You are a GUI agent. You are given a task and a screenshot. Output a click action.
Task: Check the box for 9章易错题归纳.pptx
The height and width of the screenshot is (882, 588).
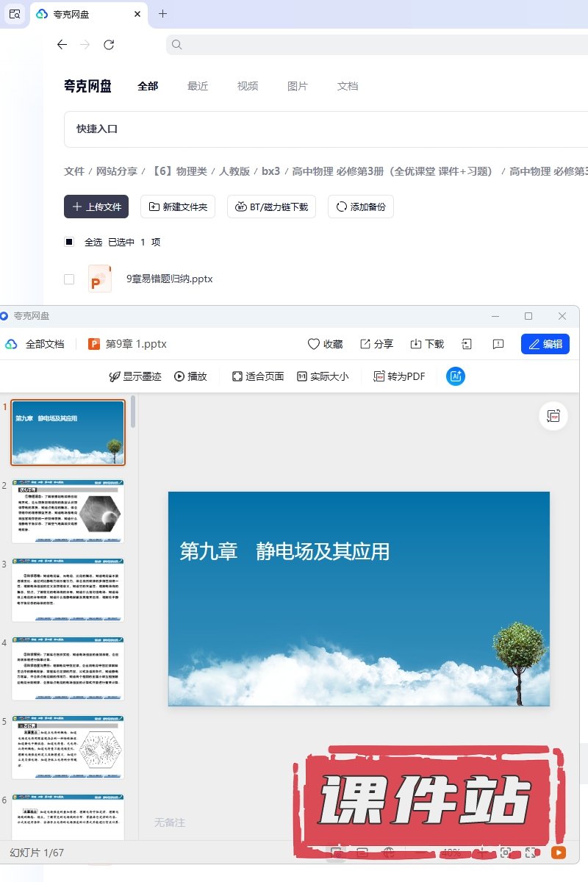(x=69, y=279)
